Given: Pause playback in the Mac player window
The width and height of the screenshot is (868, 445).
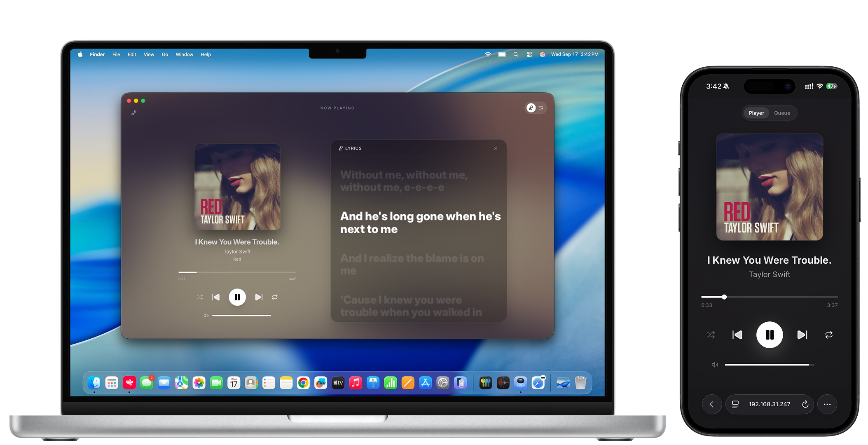Looking at the screenshot, I should (237, 297).
